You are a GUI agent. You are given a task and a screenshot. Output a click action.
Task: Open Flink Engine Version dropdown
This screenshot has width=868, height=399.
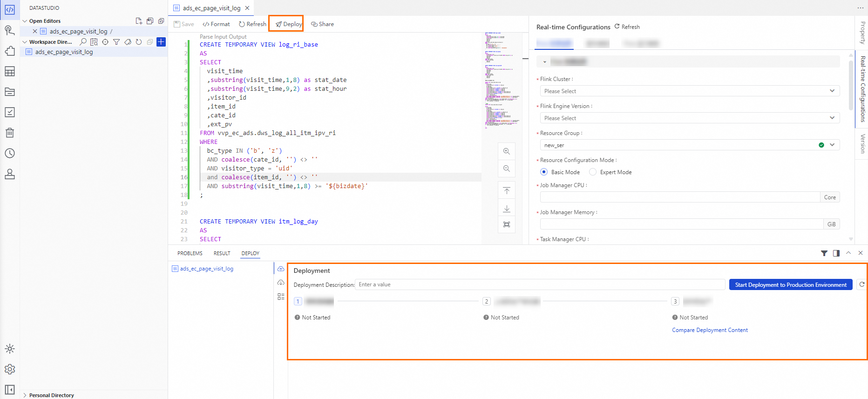point(690,118)
